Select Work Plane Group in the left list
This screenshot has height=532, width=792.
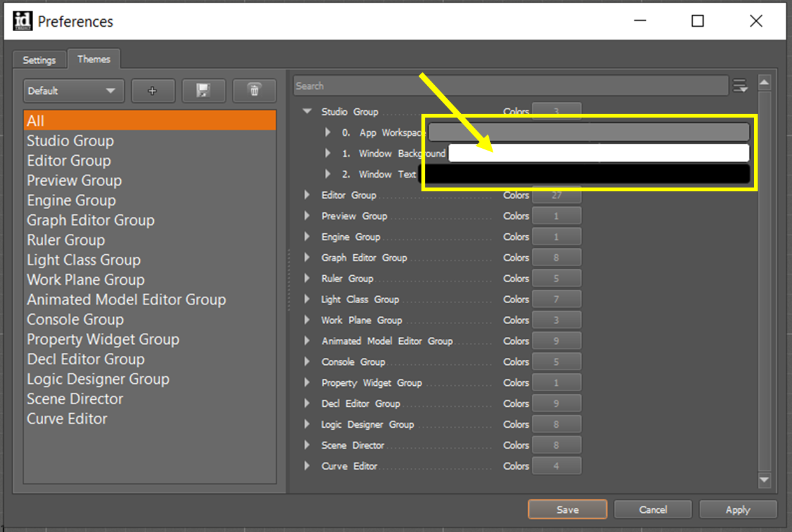pos(150,280)
